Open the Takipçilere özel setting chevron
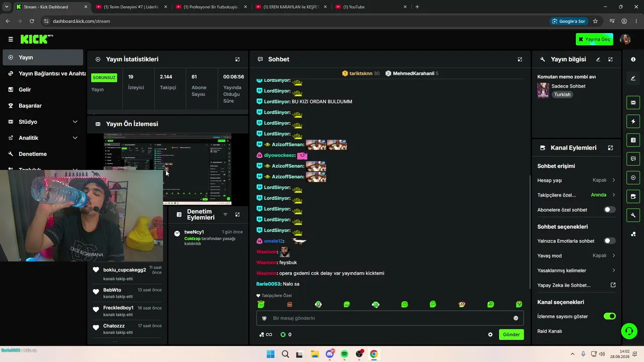644x362 pixels. 613,195
